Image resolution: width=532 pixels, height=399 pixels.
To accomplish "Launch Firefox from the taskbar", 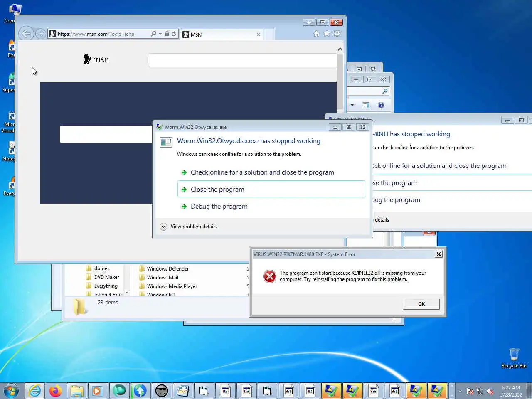I will [x=55, y=391].
